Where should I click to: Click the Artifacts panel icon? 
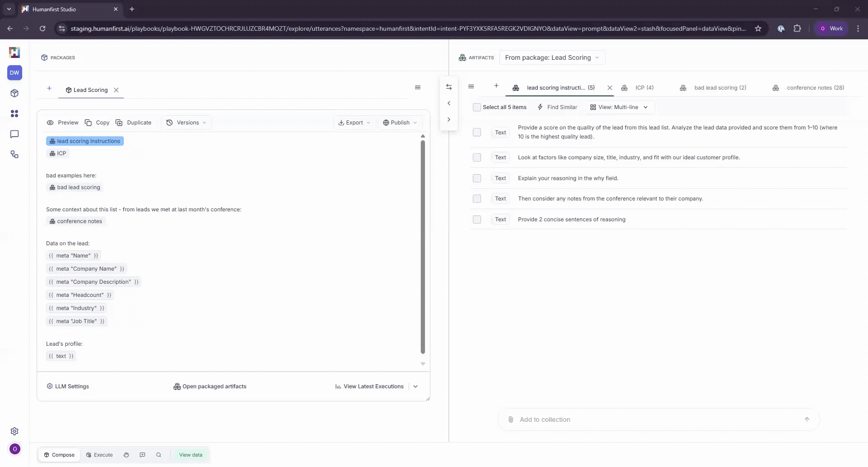[463, 57]
